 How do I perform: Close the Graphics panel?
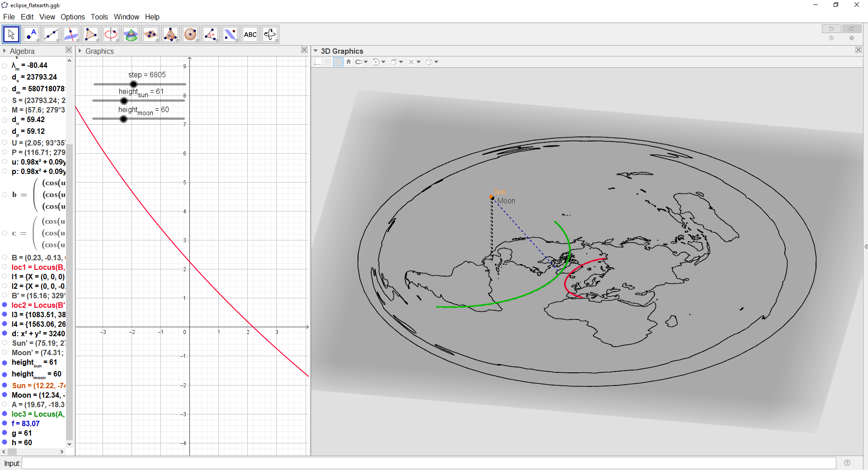[x=304, y=50]
